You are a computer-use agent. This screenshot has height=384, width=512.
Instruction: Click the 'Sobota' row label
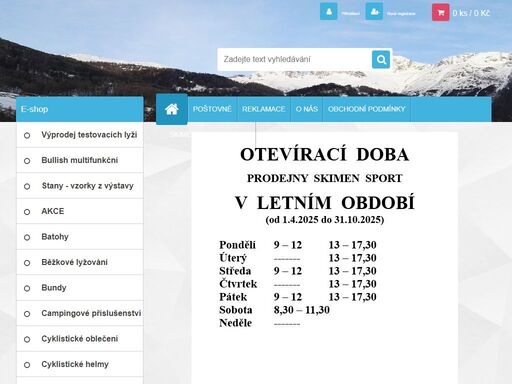(x=236, y=310)
